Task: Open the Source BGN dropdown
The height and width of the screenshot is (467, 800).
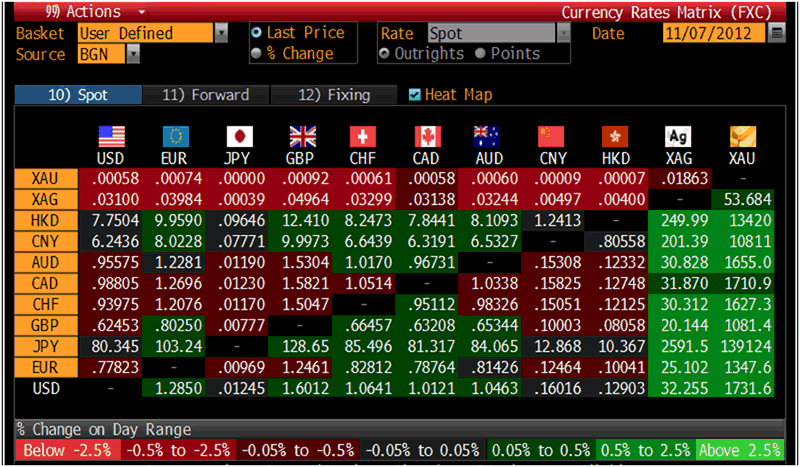Action: point(133,54)
